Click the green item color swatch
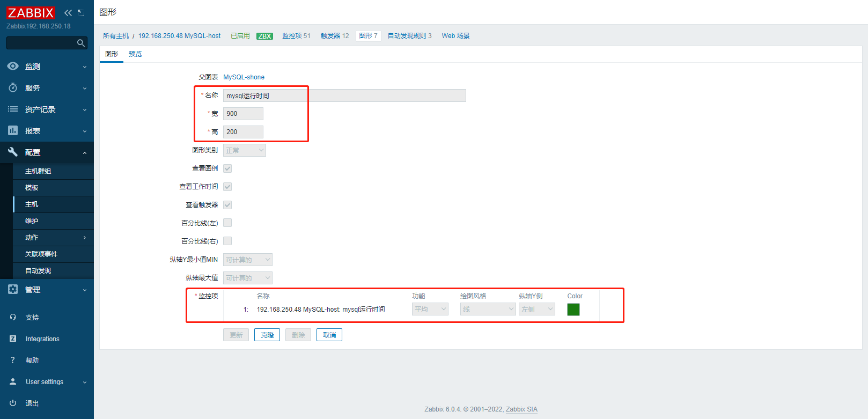 (x=573, y=310)
